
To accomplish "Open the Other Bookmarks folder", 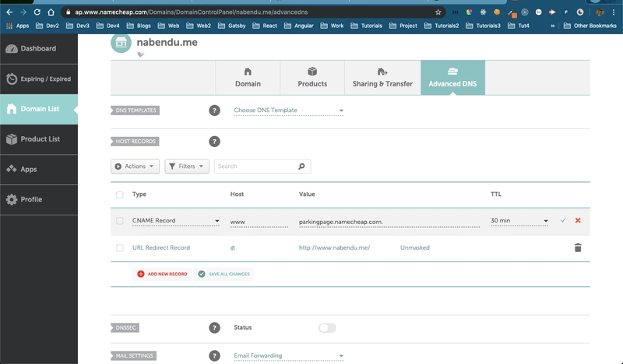I will [590, 26].
